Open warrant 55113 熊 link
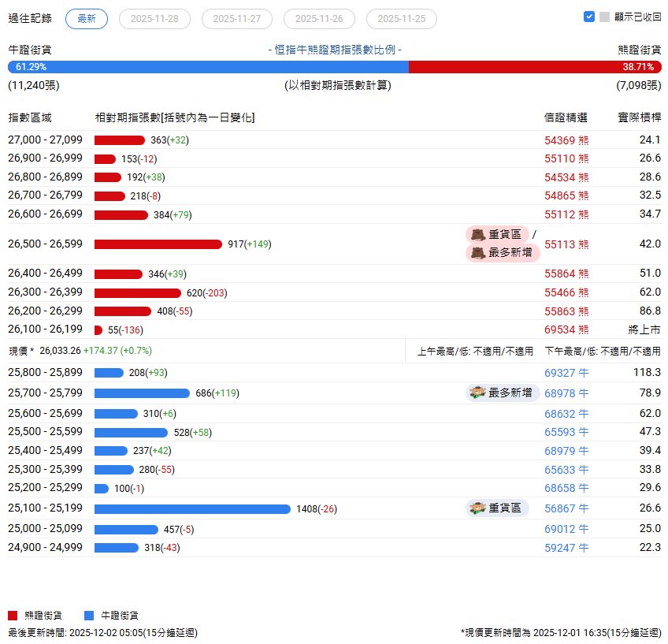 566,244
